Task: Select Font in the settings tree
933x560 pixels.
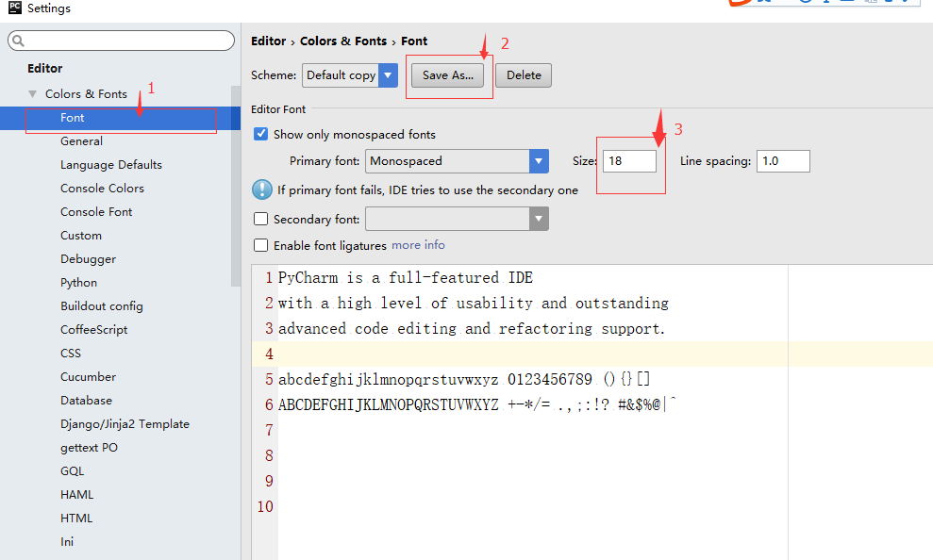Action: click(x=120, y=118)
